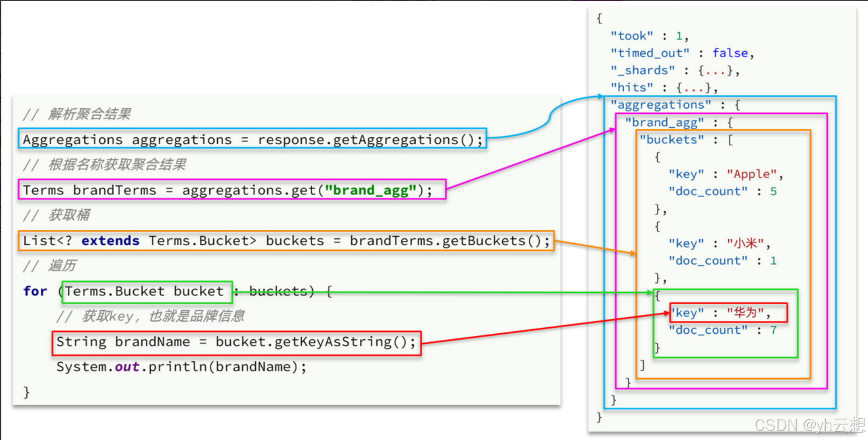The height and width of the screenshot is (440, 868).
Task: Click the line 'System.out.println(brandName);'
Action: coord(181,367)
